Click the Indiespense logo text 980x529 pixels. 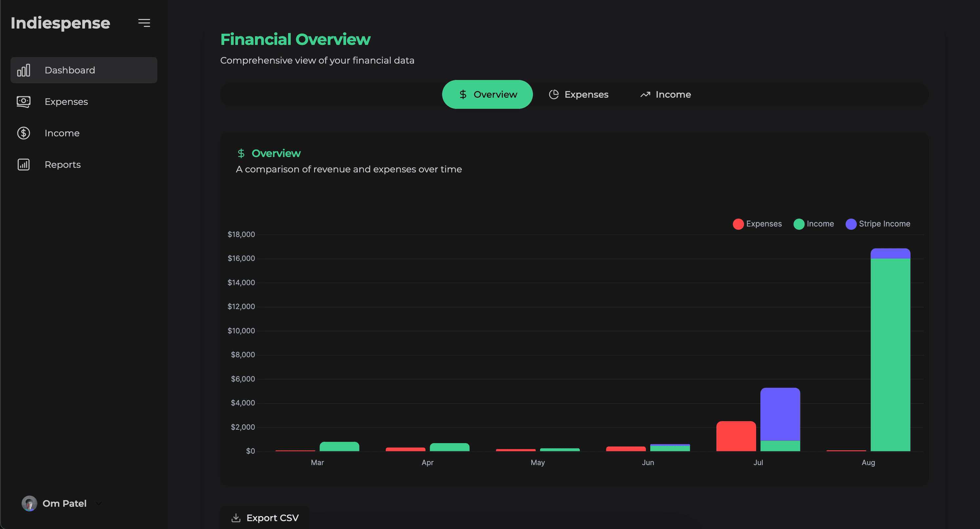pos(61,23)
